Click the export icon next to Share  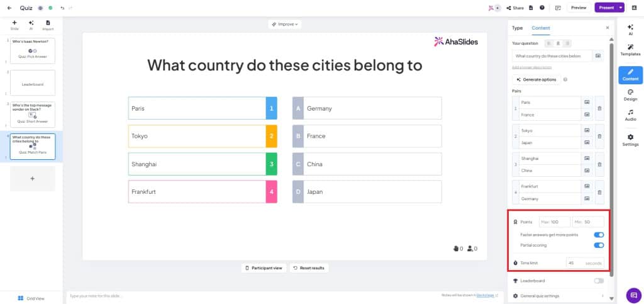pos(531,8)
